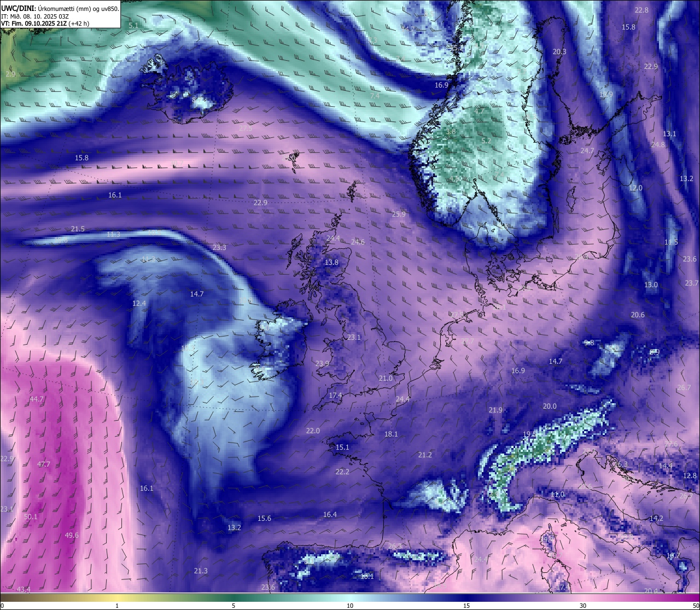Click the 12.0 value on the map
Screen dimensions: 700x610
click(x=635, y=188)
